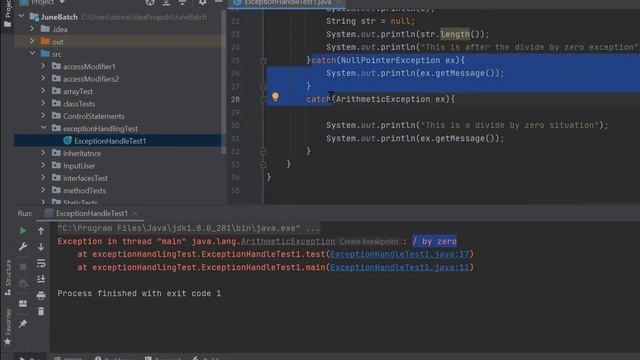The height and width of the screenshot is (360, 640).
Task: Close the ExceptionHandleTest1 Run tab
Action: [x=135, y=213]
